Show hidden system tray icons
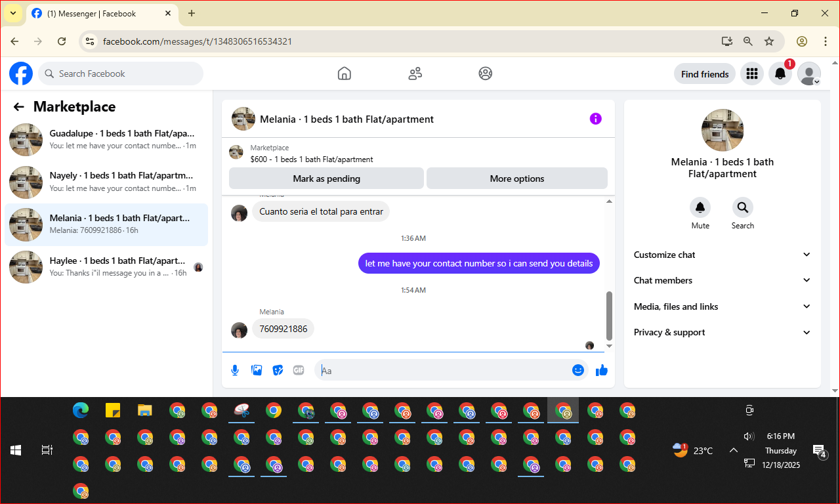 point(734,450)
